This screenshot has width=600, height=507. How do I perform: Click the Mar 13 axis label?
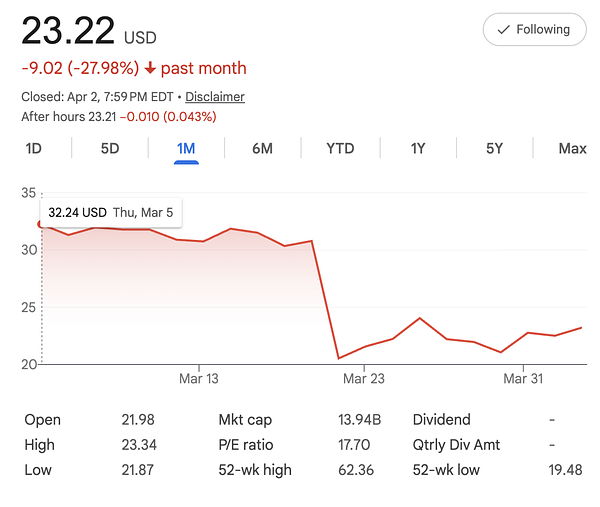pyautogui.click(x=198, y=379)
